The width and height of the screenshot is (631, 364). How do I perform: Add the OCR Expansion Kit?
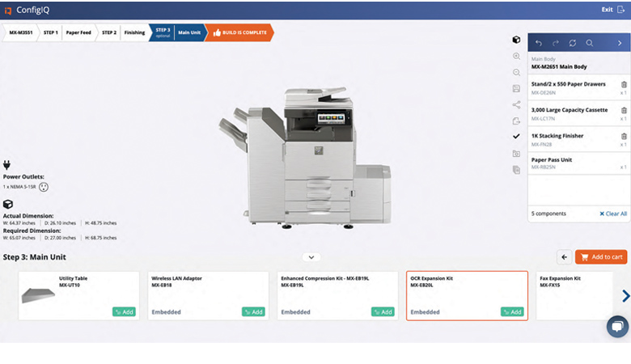click(512, 312)
